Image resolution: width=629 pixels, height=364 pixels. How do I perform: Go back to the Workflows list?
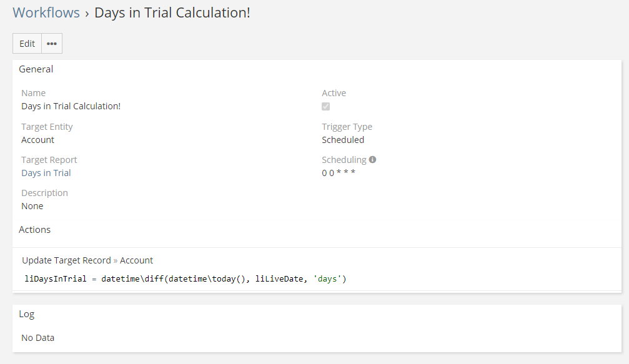point(46,12)
